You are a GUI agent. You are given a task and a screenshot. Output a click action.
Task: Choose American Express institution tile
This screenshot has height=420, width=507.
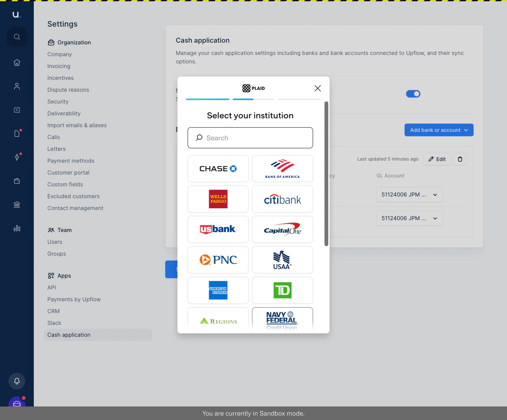218,290
